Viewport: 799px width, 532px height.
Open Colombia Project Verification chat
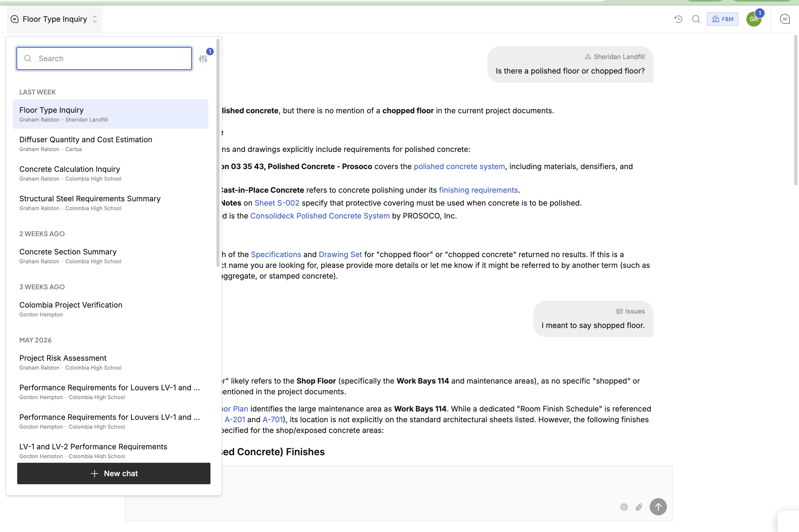click(110, 309)
